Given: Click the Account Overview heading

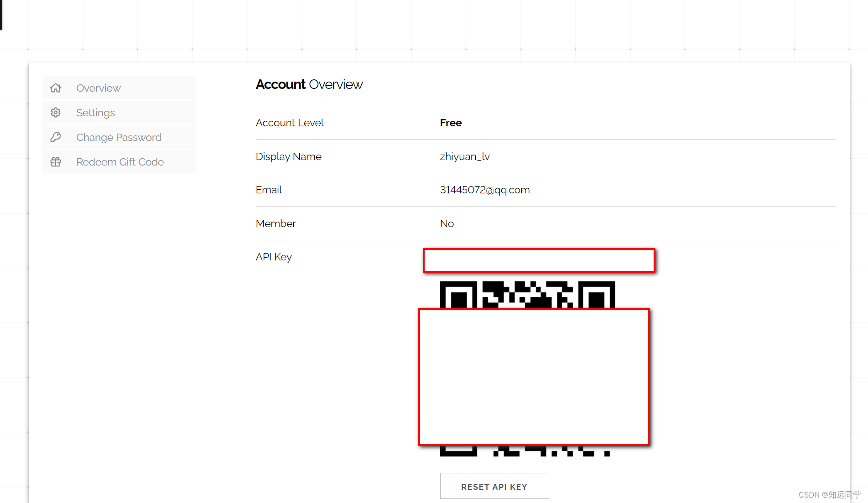Looking at the screenshot, I should tap(309, 84).
